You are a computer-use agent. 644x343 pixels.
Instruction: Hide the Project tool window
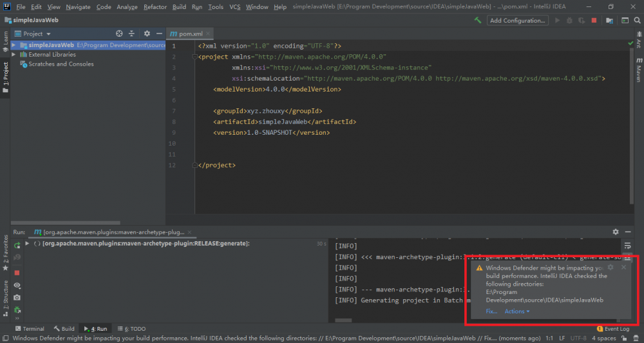pyautogui.click(x=159, y=34)
